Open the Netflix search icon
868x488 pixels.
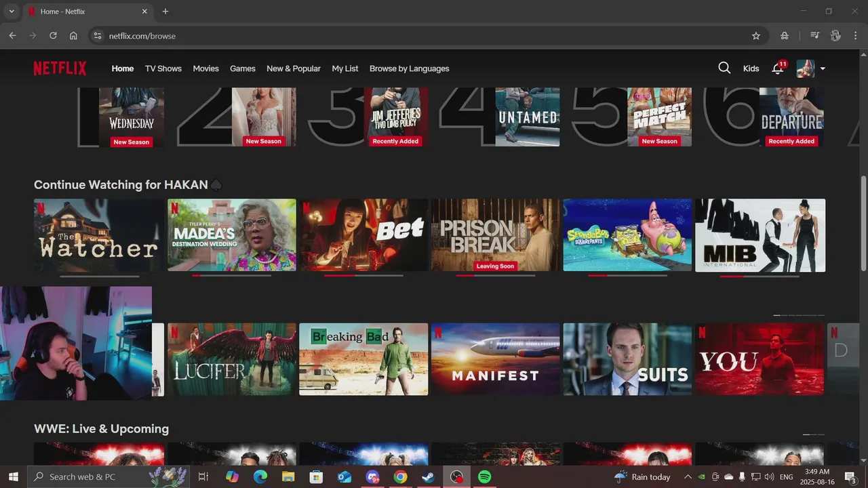[724, 68]
